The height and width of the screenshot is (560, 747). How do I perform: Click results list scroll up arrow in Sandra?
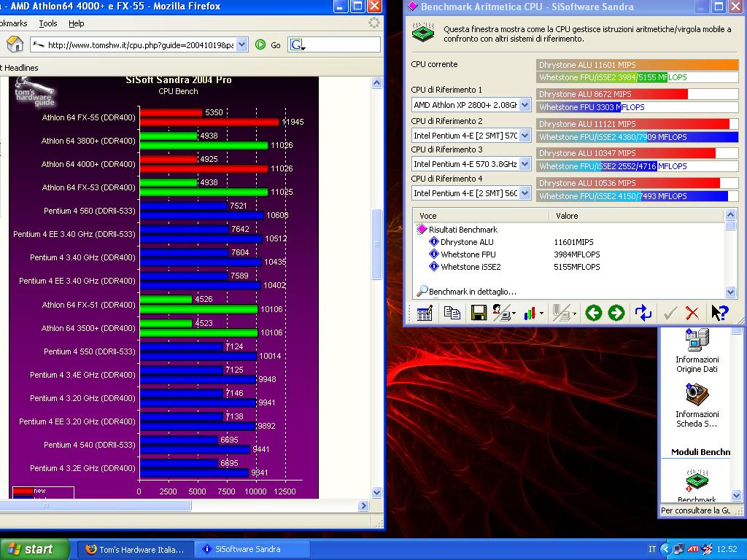(x=730, y=215)
